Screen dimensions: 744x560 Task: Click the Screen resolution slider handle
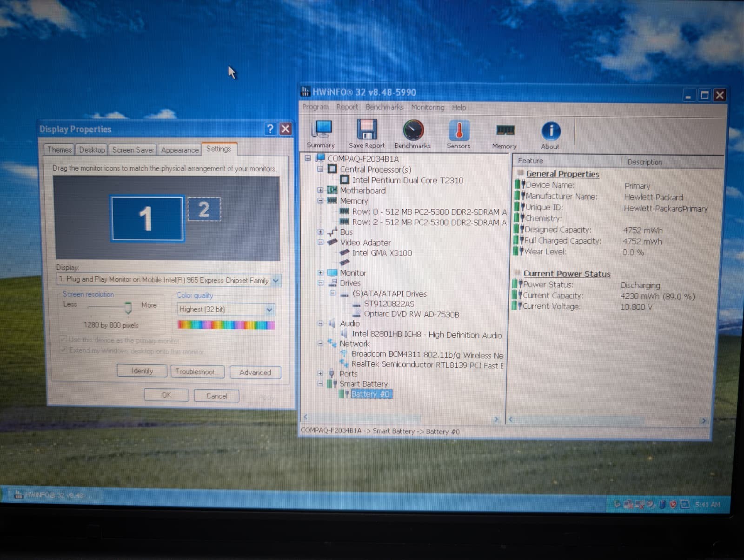pyautogui.click(x=128, y=307)
